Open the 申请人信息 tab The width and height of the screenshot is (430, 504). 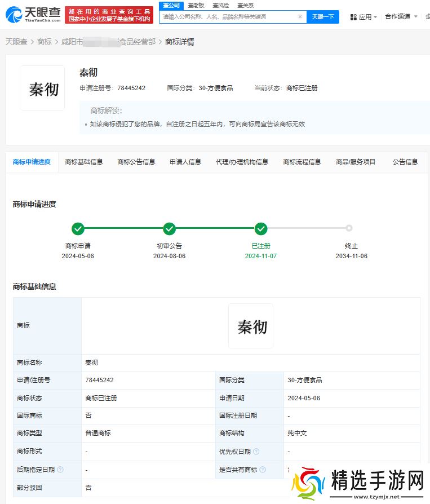click(185, 162)
